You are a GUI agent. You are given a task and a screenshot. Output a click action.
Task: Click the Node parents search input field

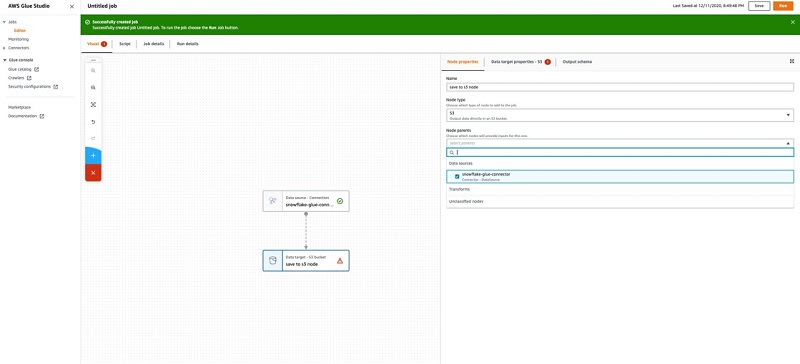pyautogui.click(x=620, y=153)
